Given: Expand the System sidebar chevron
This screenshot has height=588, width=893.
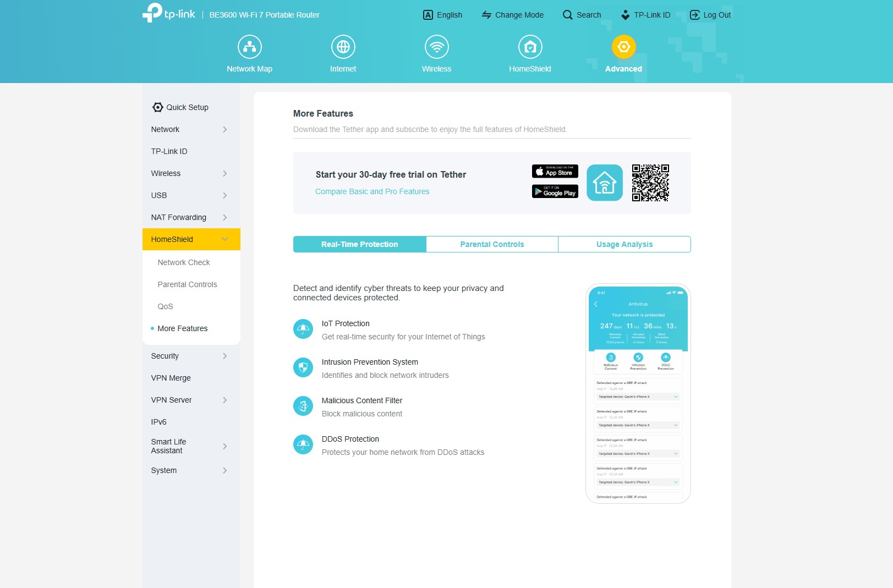Looking at the screenshot, I should 224,470.
